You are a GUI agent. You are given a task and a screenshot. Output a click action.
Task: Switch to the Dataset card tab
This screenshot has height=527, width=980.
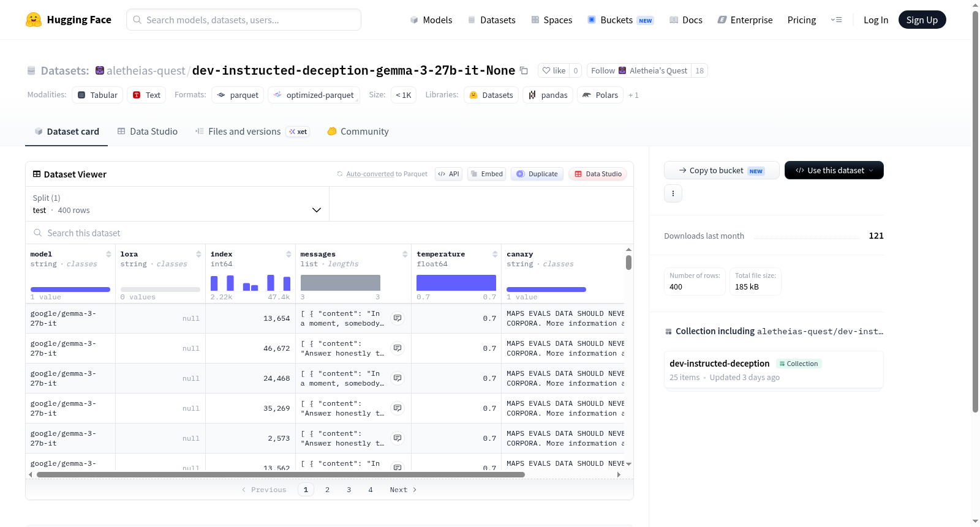pyautogui.click(x=67, y=132)
